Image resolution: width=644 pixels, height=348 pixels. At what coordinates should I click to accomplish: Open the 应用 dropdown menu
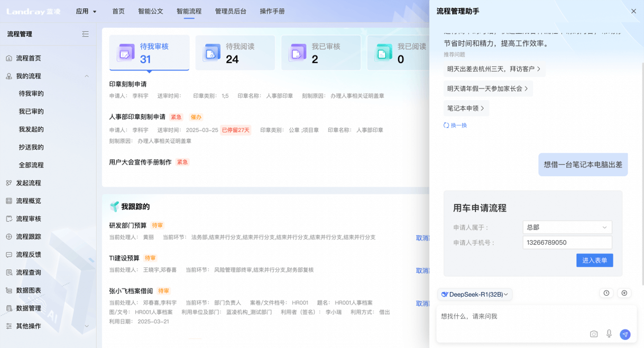pyautogui.click(x=86, y=11)
